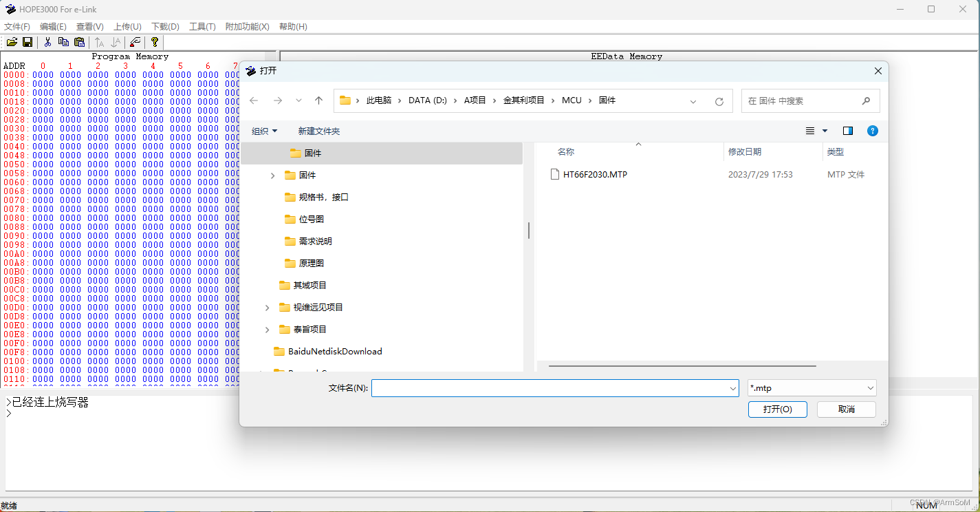This screenshot has height=512, width=980.
Task: Click the copy toolbar icon in HOPE3000
Action: (x=63, y=42)
